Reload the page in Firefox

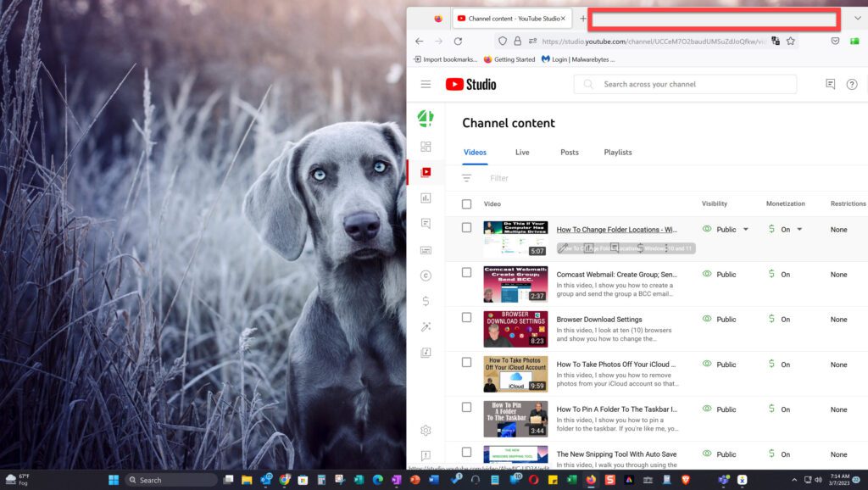coord(458,41)
